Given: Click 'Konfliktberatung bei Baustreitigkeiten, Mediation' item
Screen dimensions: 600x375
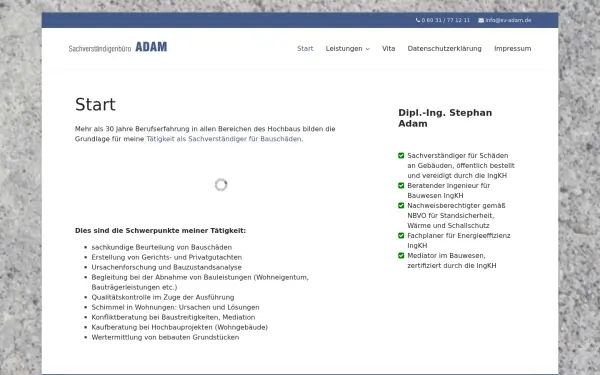Looking at the screenshot, I should (173, 317).
